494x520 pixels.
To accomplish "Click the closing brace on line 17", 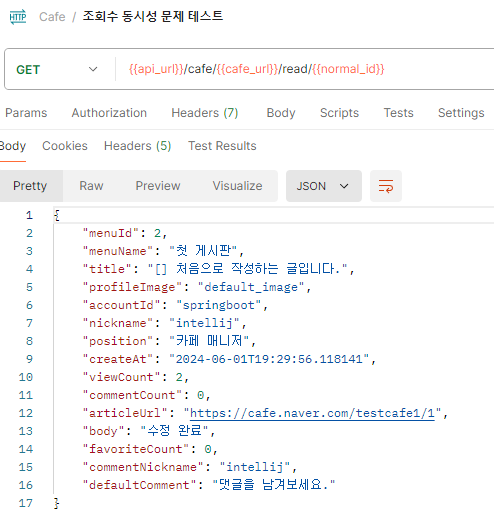I will tap(57, 503).
